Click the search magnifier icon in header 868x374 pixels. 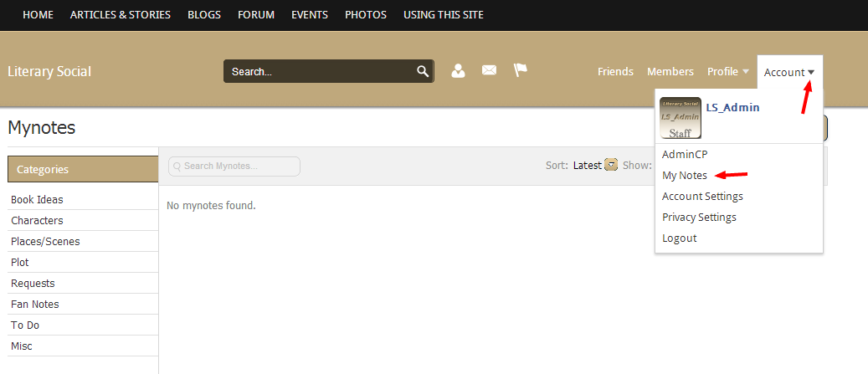(x=423, y=71)
